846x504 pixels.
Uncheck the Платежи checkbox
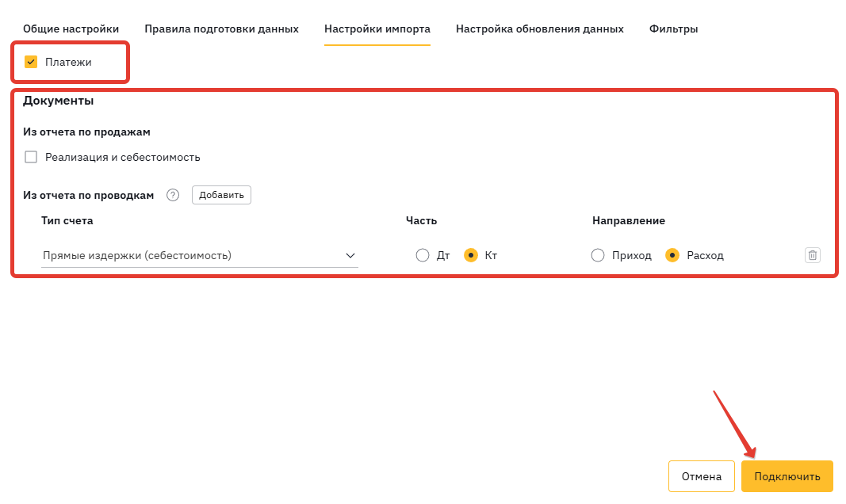(32, 62)
